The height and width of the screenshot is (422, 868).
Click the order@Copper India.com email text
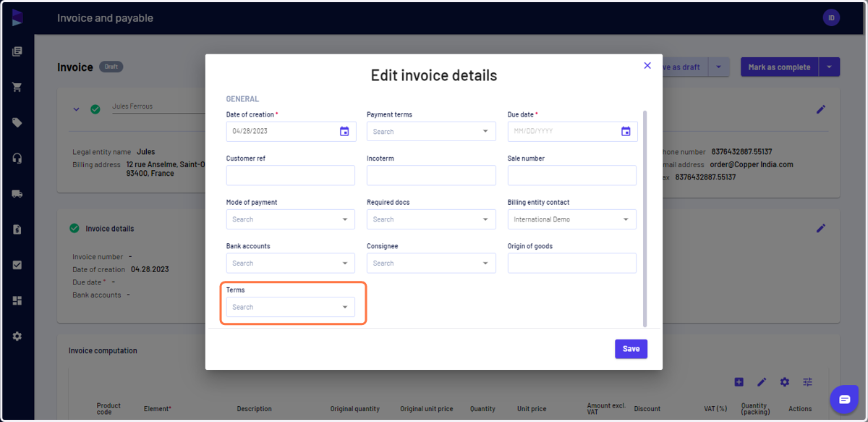pyautogui.click(x=752, y=164)
